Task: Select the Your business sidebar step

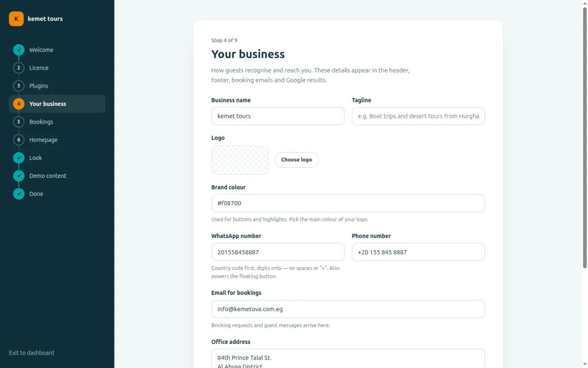Action: pyautogui.click(x=57, y=104)
